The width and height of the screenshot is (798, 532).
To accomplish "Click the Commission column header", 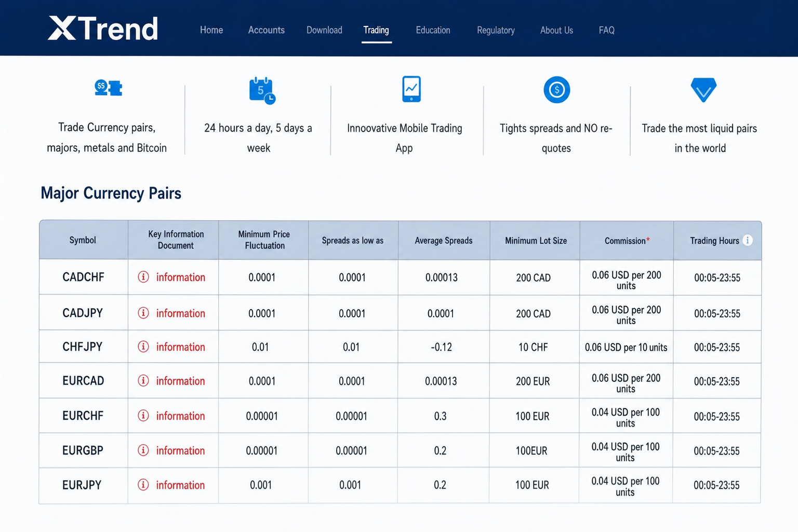I will (627, 241).
